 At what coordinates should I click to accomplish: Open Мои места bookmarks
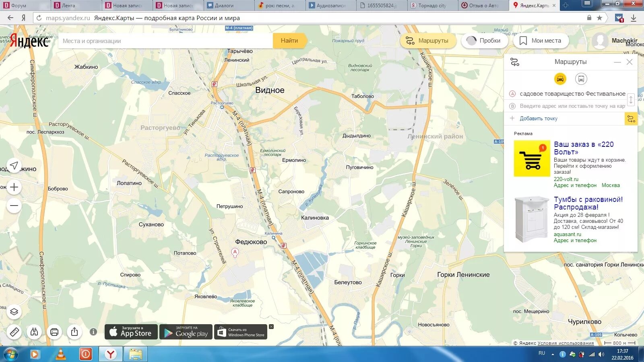coord(541,41)
